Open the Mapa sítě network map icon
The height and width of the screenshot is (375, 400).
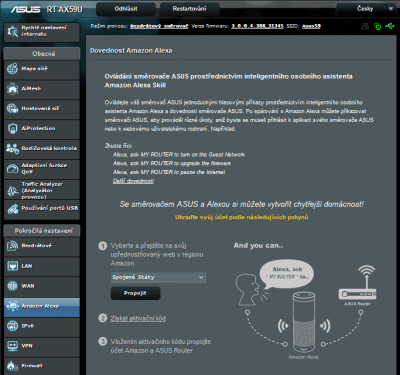pyautogui.click(x=12, y=69)
